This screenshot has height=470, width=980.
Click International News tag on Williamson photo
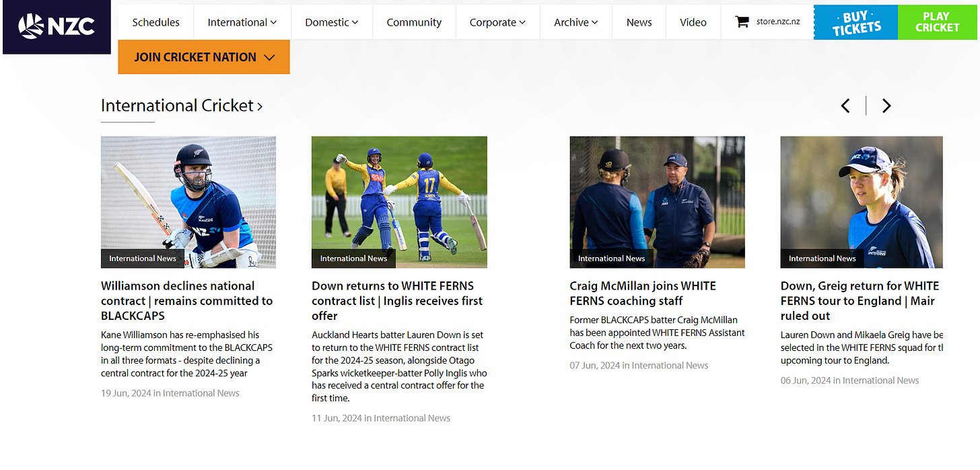tap(143, 259)
